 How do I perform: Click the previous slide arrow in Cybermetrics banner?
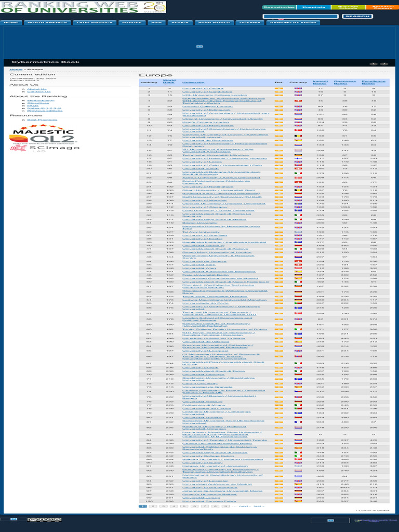[x=374, y=64]
